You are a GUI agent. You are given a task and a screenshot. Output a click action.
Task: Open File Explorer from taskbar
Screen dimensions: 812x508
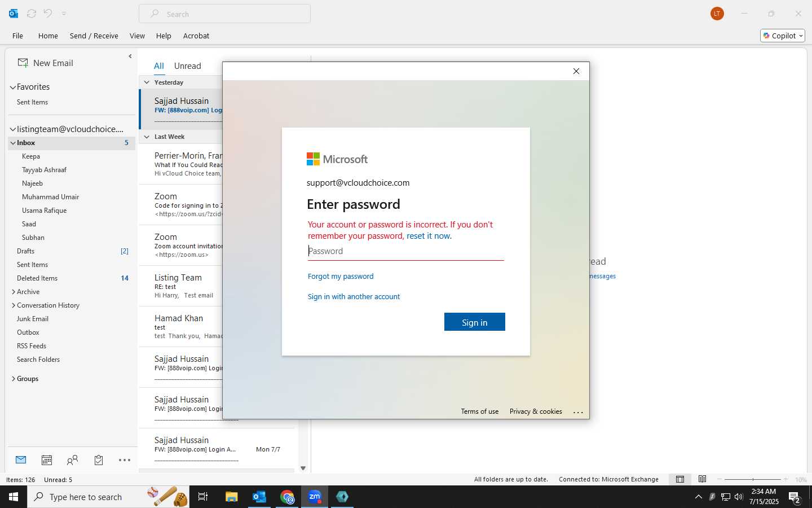click(x=231, y=497)
